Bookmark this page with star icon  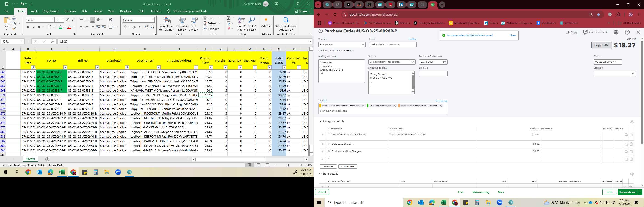(x=599, y=14)
